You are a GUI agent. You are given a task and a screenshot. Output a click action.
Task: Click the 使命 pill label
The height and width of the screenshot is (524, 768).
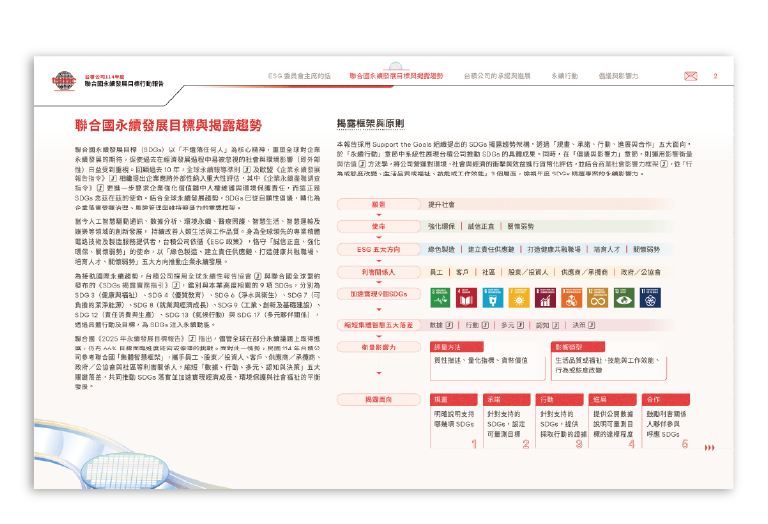(378, 226)
